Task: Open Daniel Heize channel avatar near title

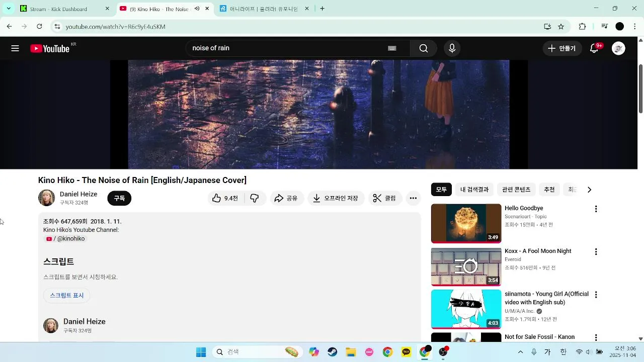Action: click(47, 198)
